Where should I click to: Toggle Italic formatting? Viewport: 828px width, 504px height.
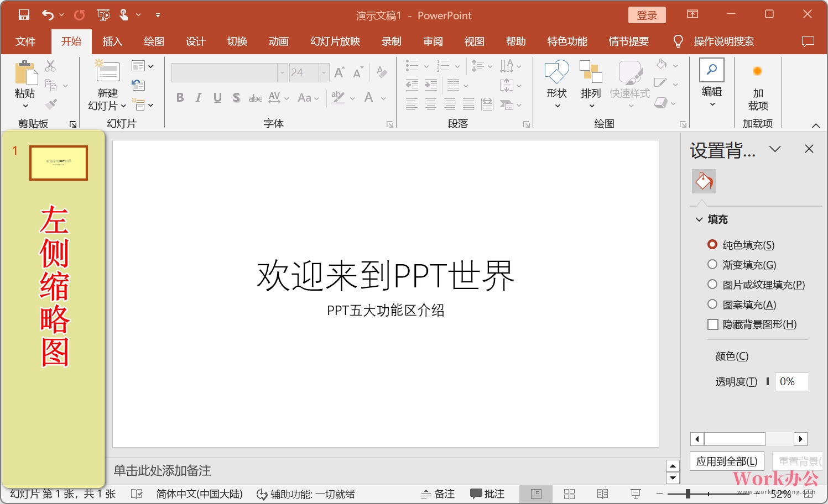pos(199,98)
